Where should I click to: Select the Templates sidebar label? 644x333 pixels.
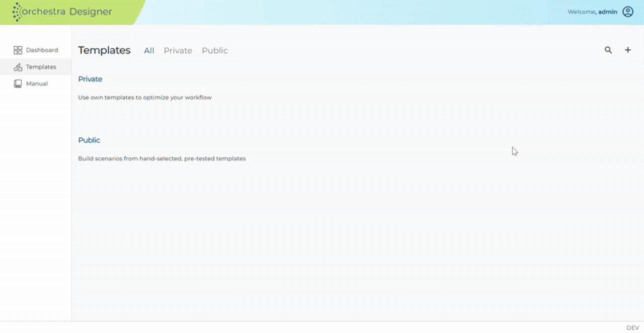(41, 67)
